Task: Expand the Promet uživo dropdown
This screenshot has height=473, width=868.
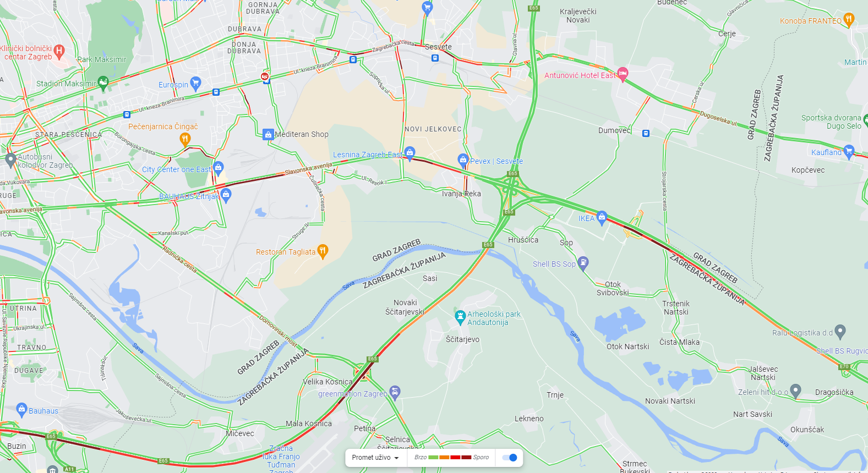Action: 375,458
